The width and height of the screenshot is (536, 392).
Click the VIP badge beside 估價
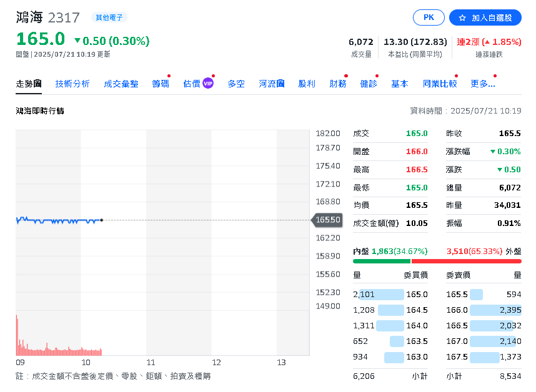coord(208,83)
